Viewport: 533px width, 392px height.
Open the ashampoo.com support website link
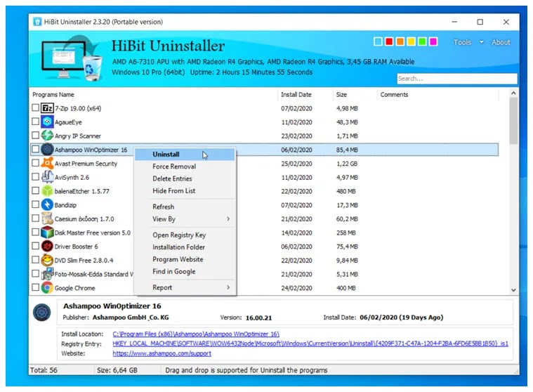click(162, 353)
